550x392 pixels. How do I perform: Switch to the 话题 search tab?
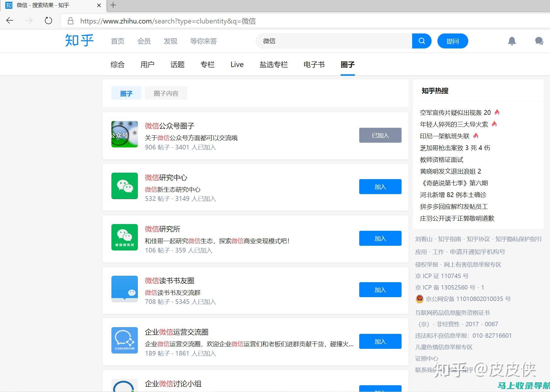(178, 65)
